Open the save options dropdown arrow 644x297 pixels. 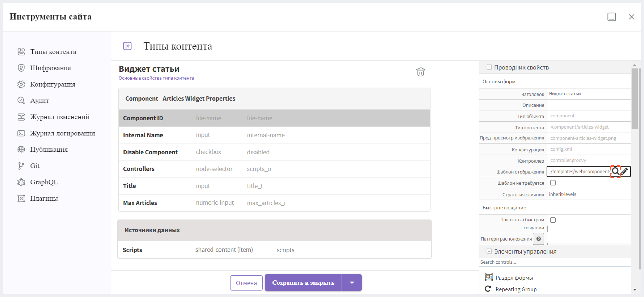352,282
